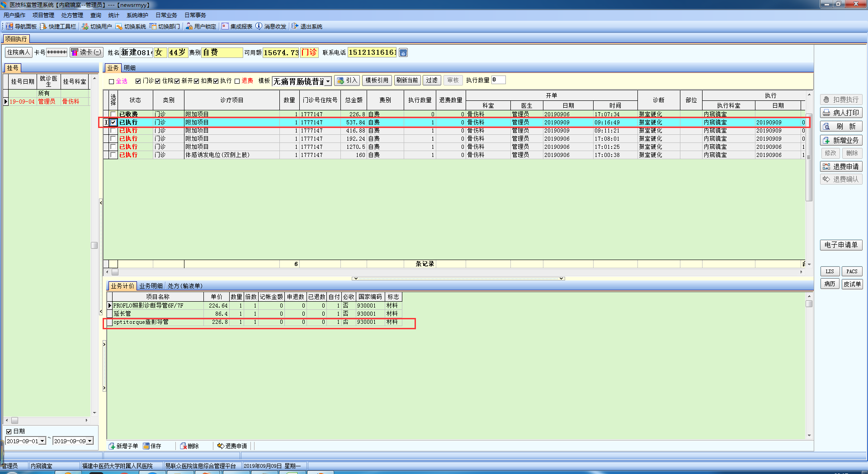
Task: Click the 皮试单 button
Action: coord(852,284)
